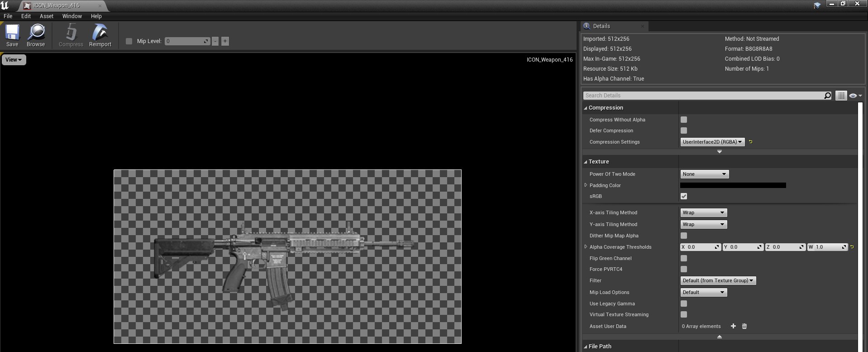
Task: Enable Force PVRTC4 checkbox
Action: point(684,269)
